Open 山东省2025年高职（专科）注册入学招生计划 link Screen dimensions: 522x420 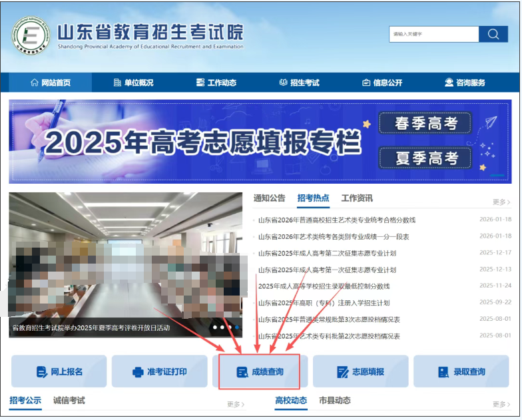click(324, 303)
